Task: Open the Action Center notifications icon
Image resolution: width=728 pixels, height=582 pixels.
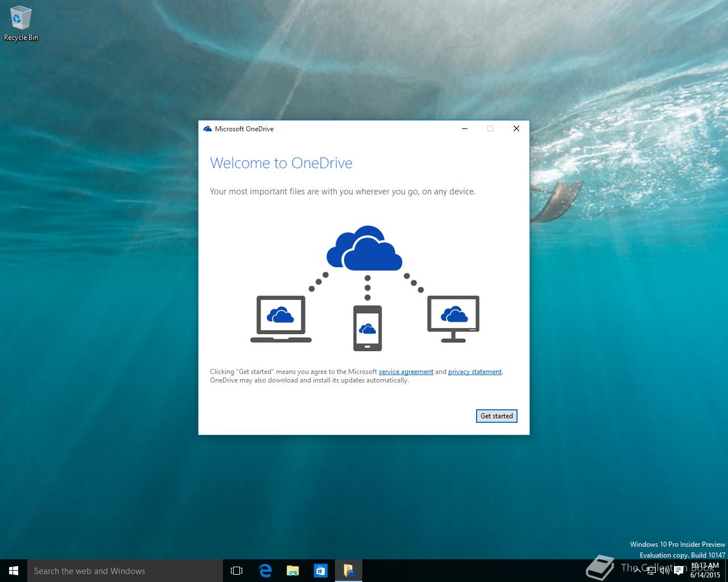Action: (679, 571)
